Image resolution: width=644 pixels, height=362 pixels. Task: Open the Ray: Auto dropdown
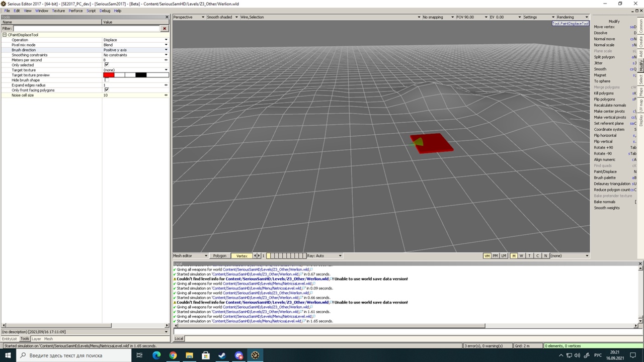tap(325, 256)
